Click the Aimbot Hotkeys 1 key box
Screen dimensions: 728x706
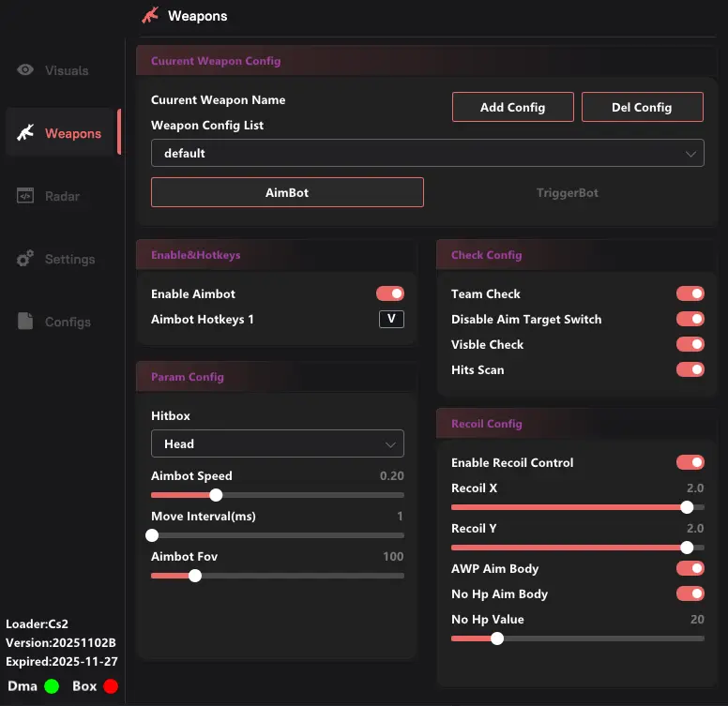[x=391, y=320]
